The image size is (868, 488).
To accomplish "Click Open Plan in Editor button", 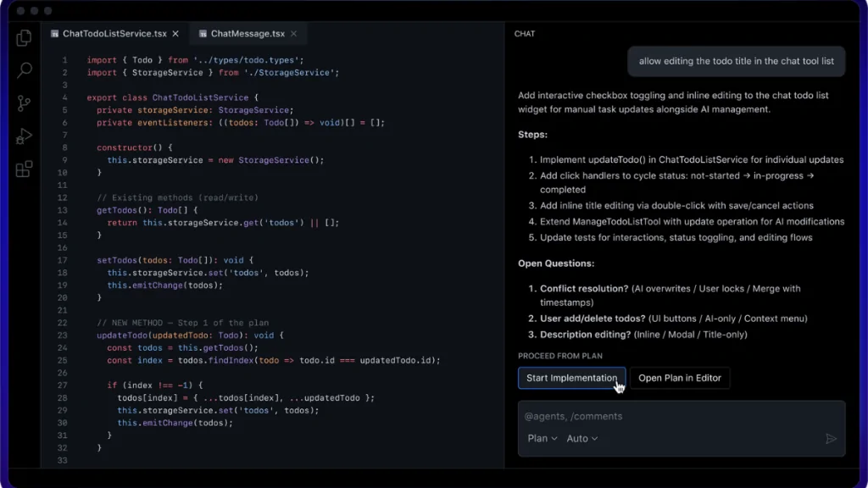I will pyautogui.click(x=680, y=378).
